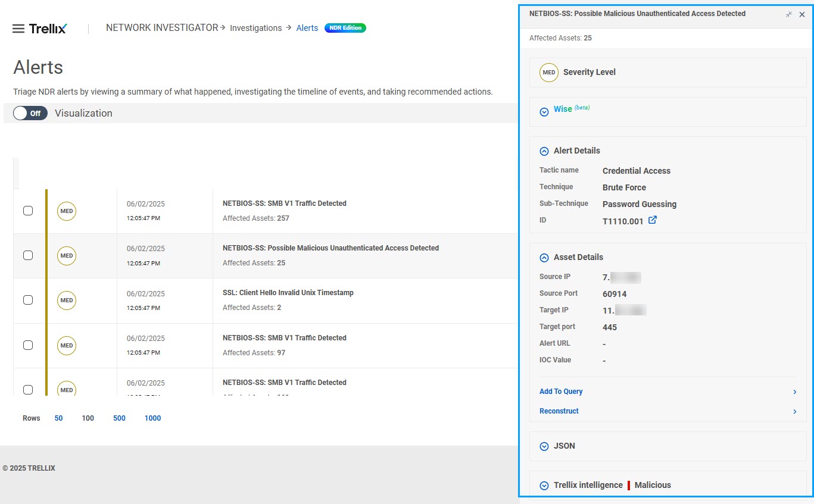Click the Affected Assets: 2 text

[x=252, y=308]
